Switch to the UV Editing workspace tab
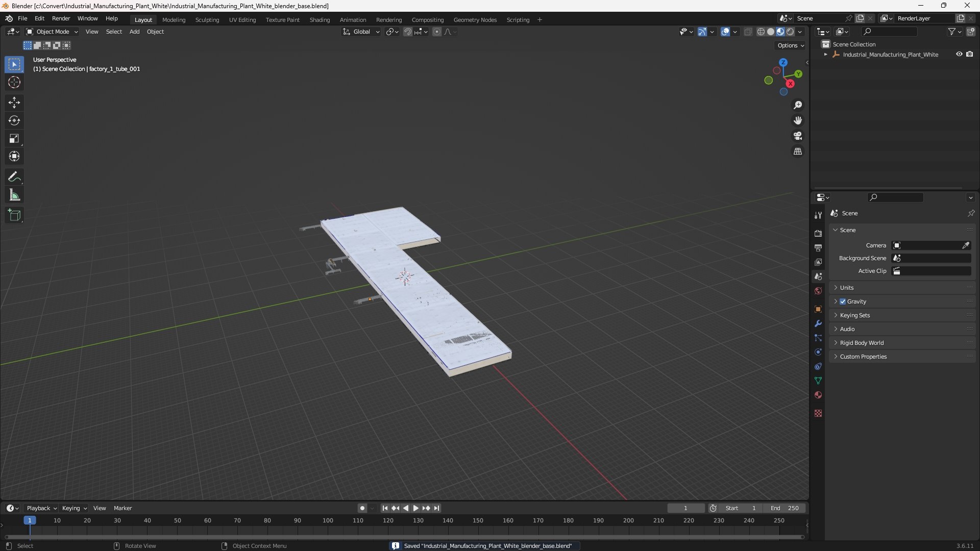This screenshot has height=551, width=980. point(242,20)
